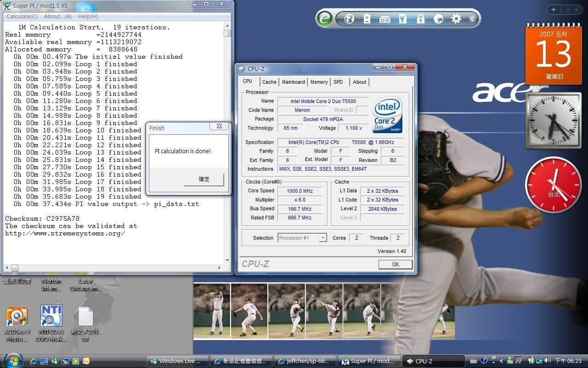588x368 pixels.
Task: Click the Level 2 cache value 2048 KBytes
Action: [x=382, y=209]
